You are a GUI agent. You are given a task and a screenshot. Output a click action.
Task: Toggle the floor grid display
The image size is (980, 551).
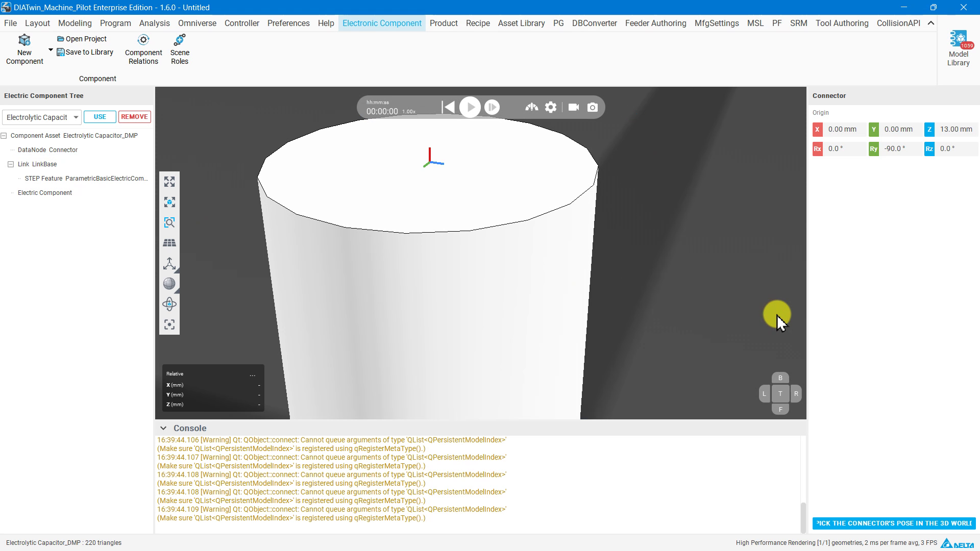[169, 243]
